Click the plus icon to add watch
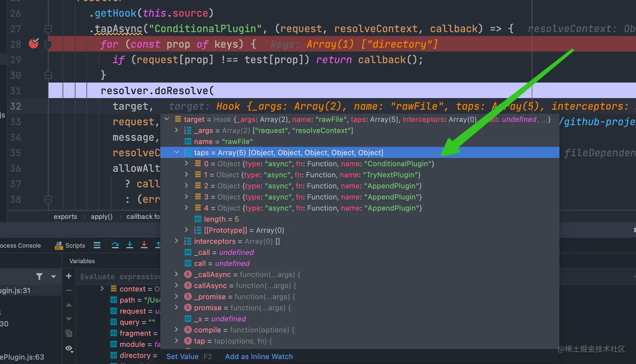 69,276
